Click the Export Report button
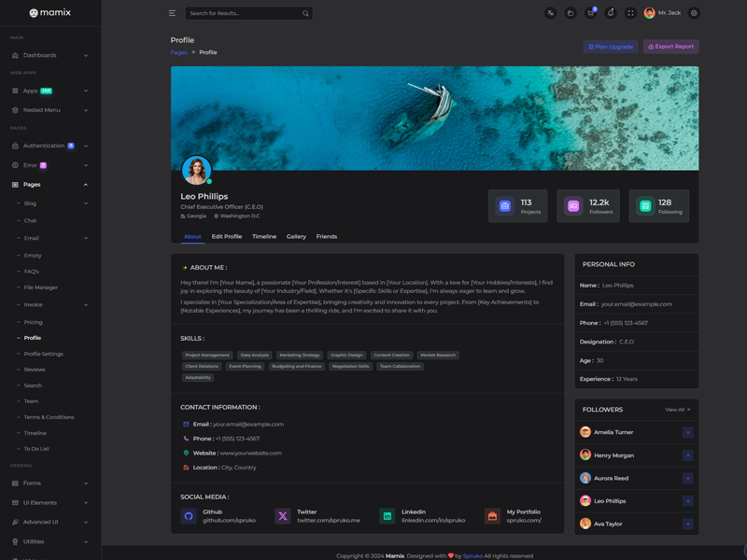The width and height of the screenshot is (747, 560). point(670,46)
